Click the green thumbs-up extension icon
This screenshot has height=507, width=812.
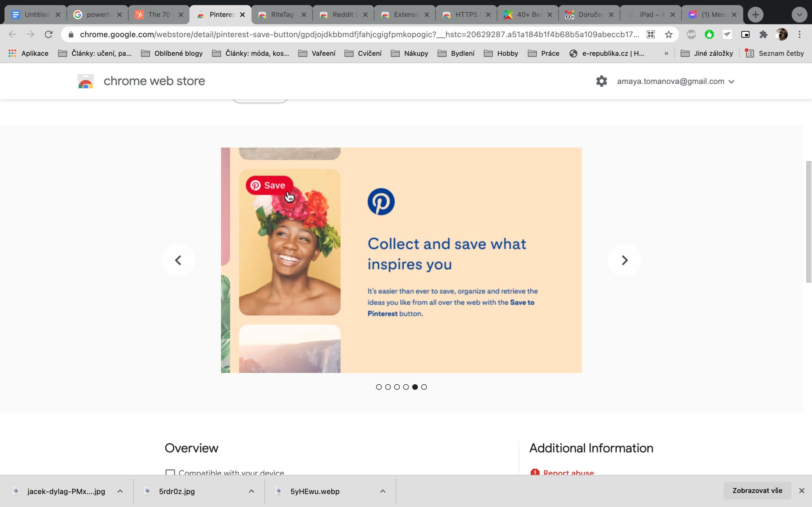709,35
